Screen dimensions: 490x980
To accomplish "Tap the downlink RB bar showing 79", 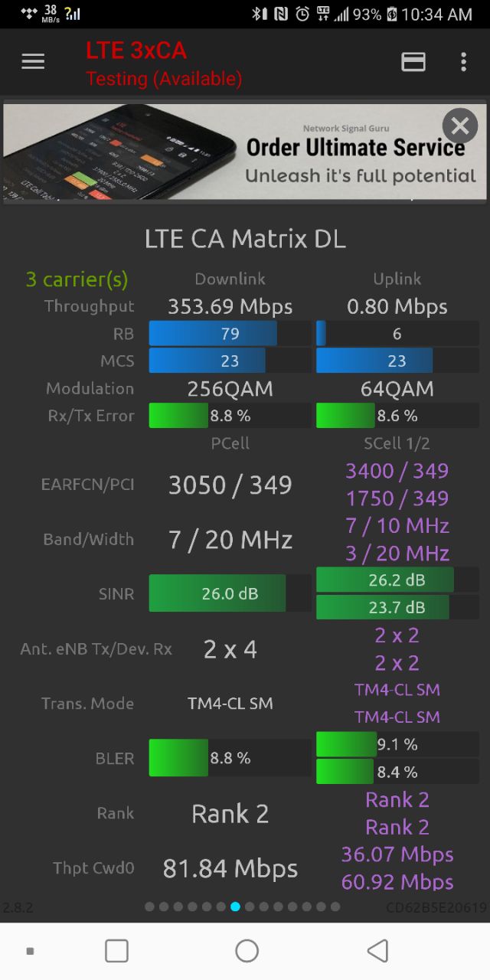I will pos(230,334).
